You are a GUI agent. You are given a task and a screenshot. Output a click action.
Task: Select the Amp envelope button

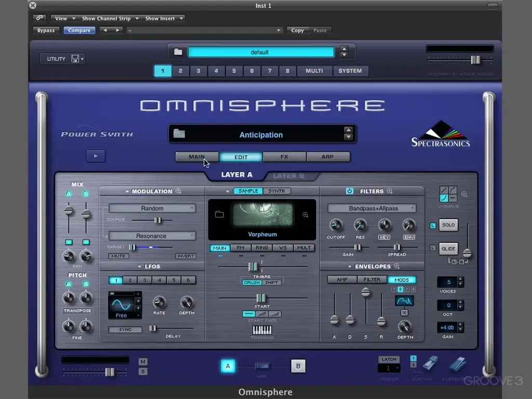342,280
